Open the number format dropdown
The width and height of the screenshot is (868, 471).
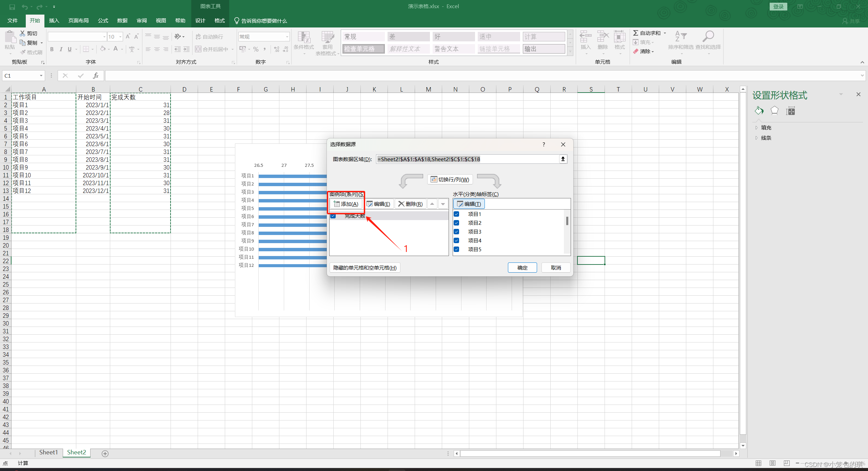pyautogui.click(x=285, y=36)
